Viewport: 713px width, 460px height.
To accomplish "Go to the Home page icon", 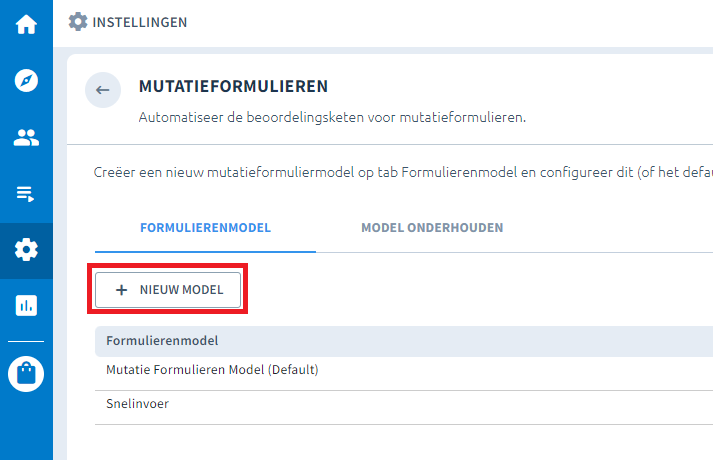I will coord(26,24).
